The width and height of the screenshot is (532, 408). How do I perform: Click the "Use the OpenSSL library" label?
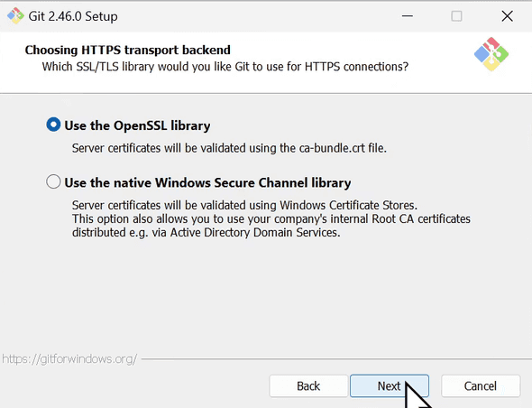coord(137,125)
